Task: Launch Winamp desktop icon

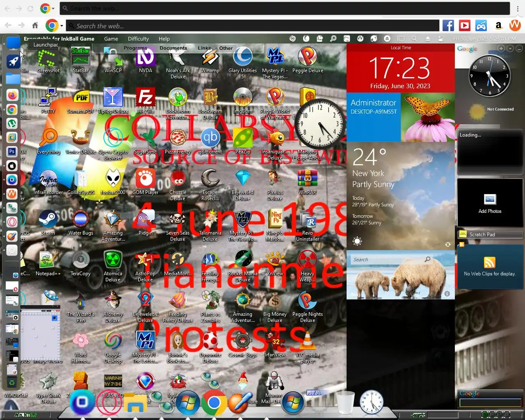Action: coord(210,60)
